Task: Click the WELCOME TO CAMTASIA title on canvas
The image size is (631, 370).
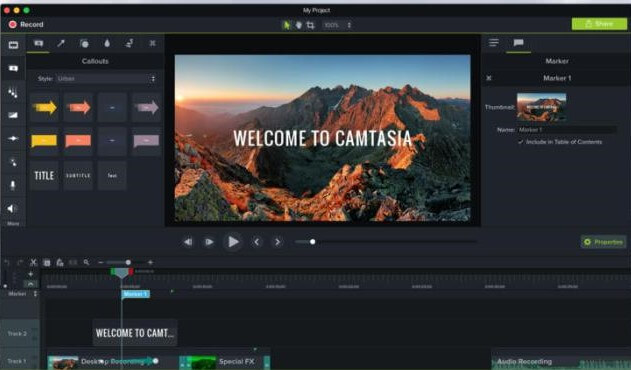Action: click(x=322, y=138)
